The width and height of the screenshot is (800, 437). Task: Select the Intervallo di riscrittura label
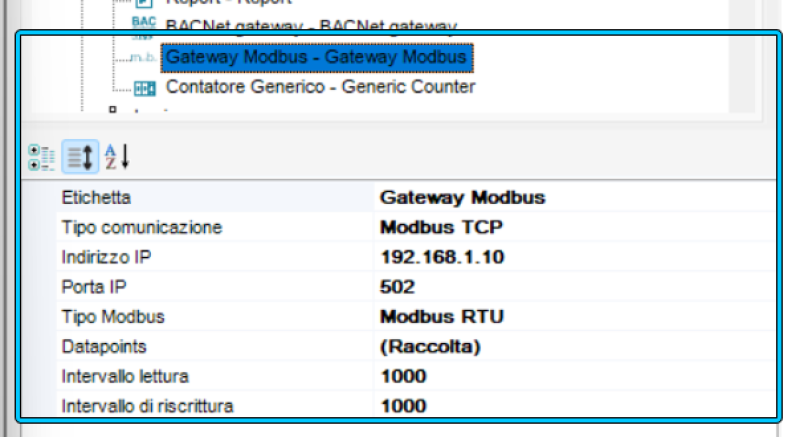click(x=147, y=405)
